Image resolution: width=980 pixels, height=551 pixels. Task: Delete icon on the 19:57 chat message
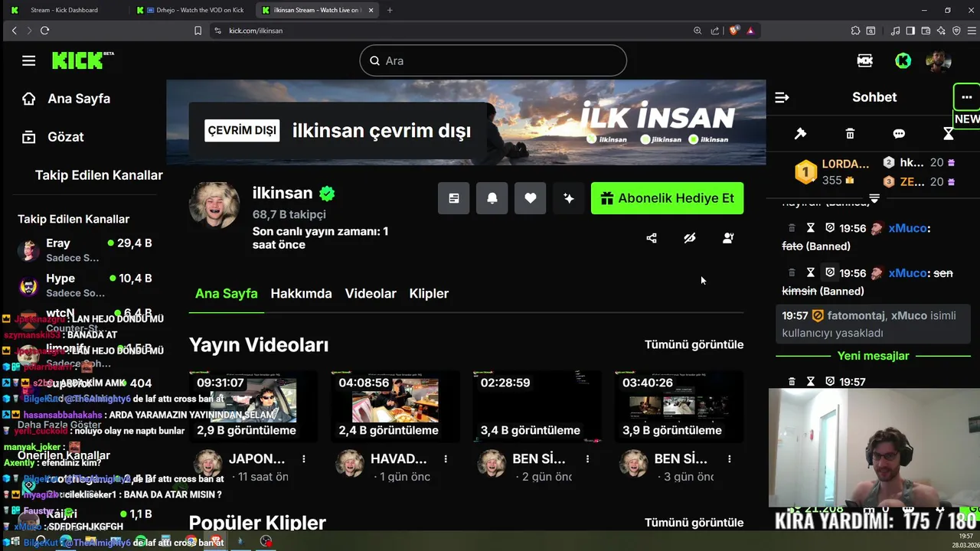click(x=792, y=381)
